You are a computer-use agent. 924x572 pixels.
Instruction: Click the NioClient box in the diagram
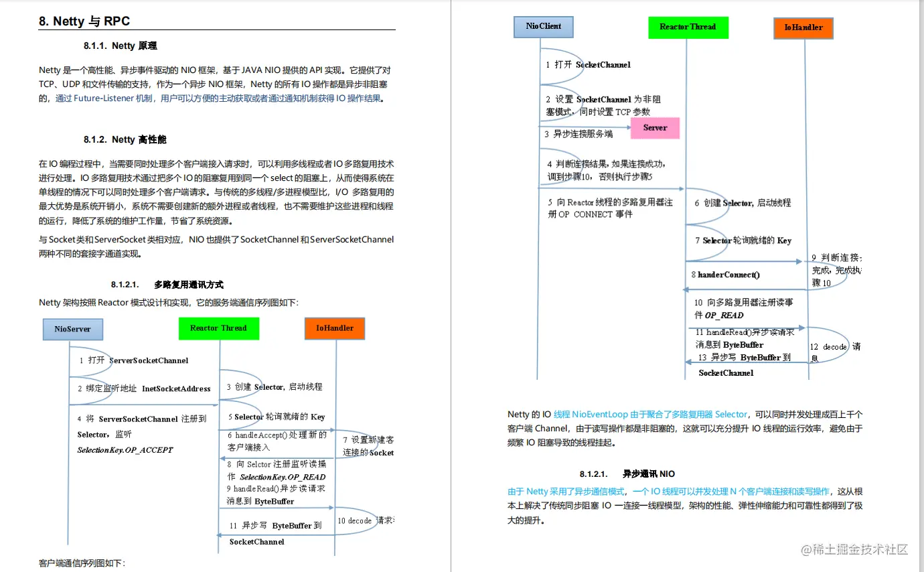click(x=542, y=27)
